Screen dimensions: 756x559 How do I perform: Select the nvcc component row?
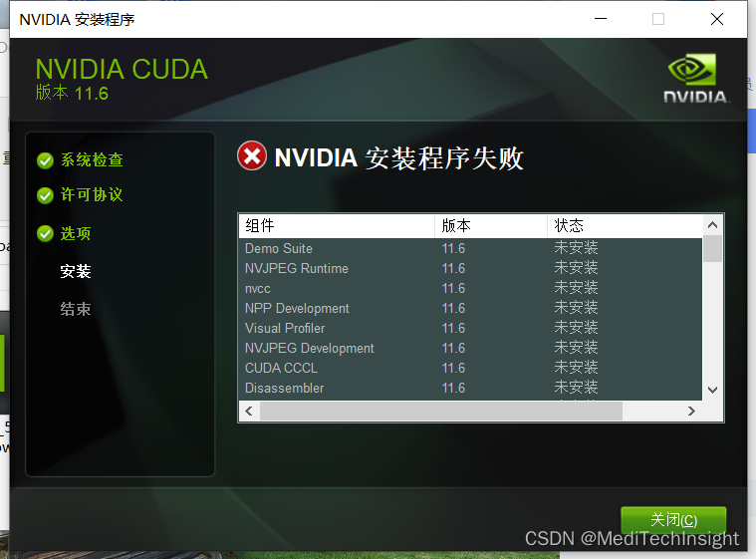(470, 288)
